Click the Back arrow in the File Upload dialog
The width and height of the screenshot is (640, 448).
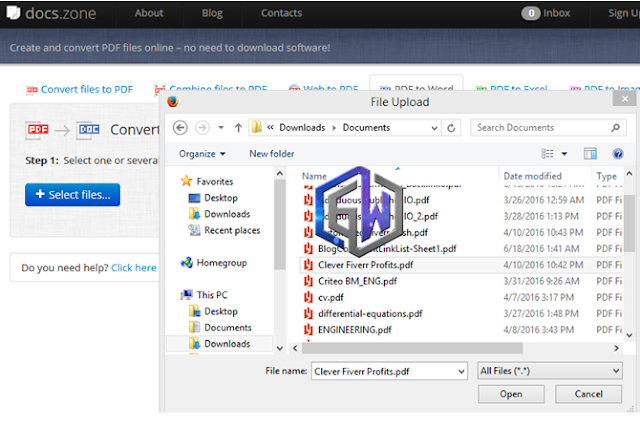coord(180,128)
